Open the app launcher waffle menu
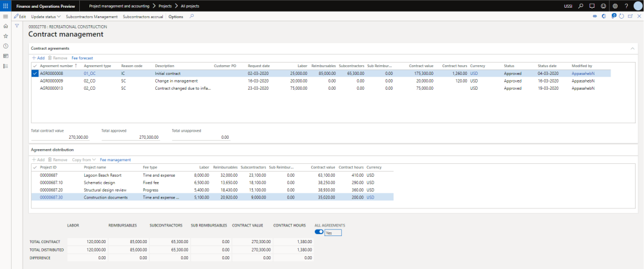This screenshot has width=644, height=269. point(5,5)
